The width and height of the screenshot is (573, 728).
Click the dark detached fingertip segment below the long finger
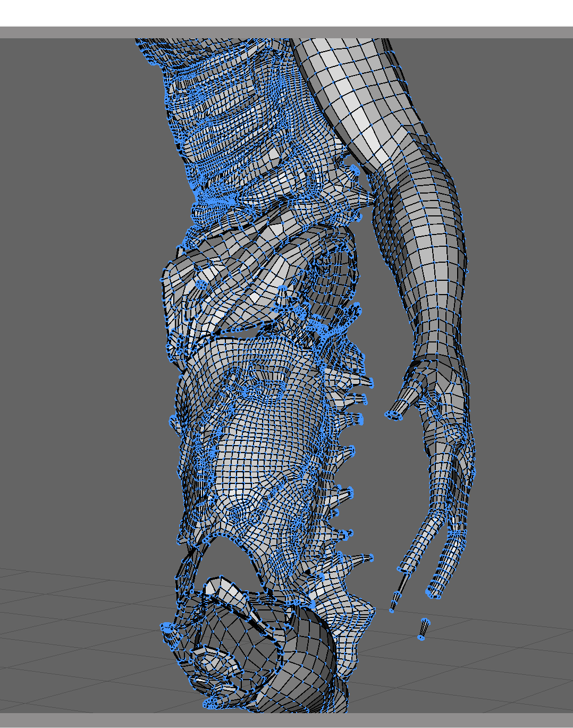pos(396,598)
